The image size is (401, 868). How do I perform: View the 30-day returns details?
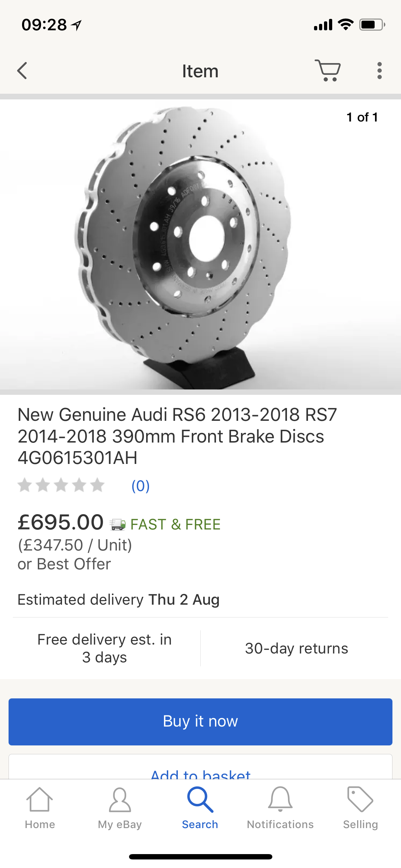point(296,649)
